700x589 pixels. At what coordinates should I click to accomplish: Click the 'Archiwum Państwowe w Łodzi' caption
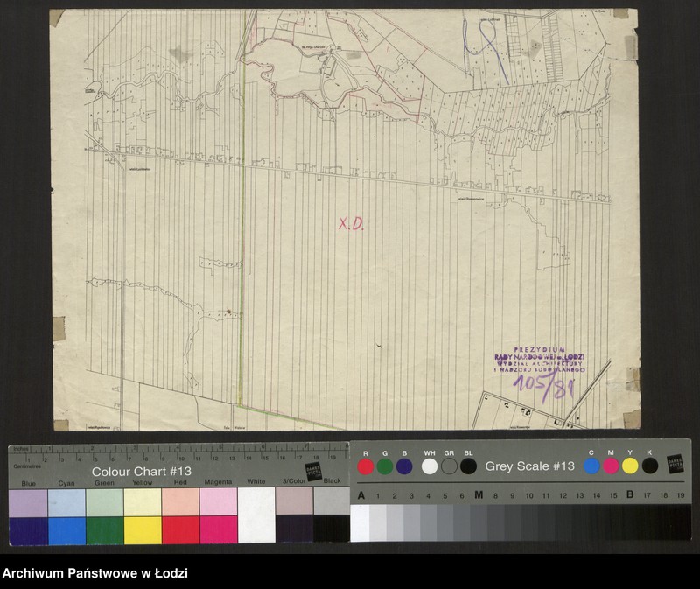(94, 574)
